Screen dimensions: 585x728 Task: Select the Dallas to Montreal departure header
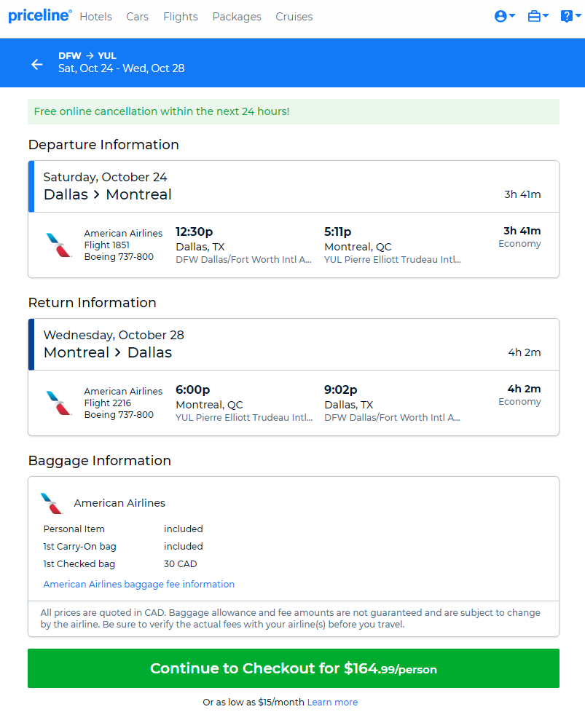point(293,186)
